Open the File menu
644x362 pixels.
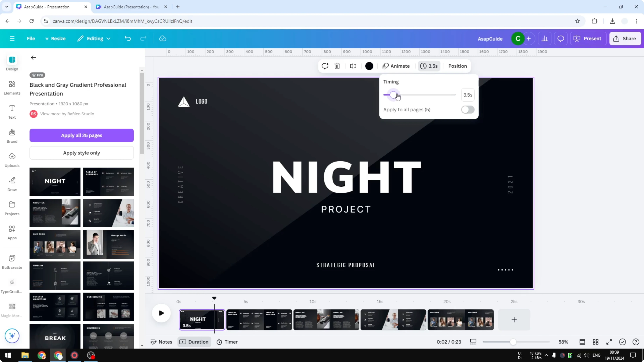click(31, 38)
